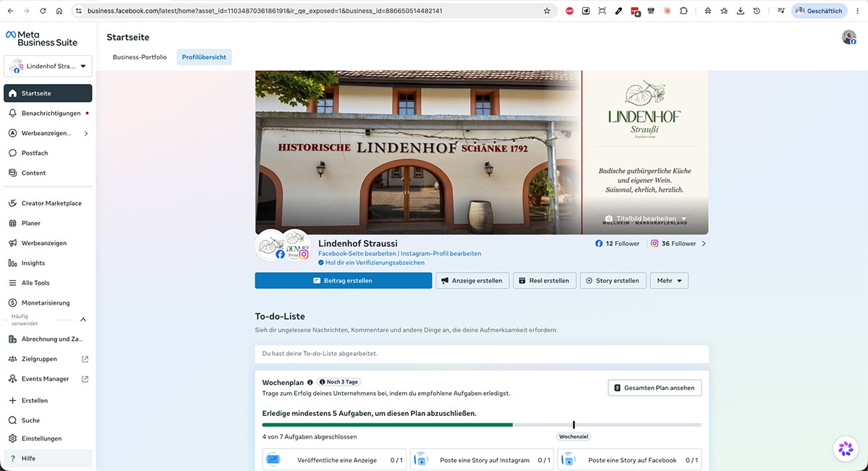This screenshot has height=471, width=868.
Task: Open Insights in the sidebar
Action: pyautogui.click(x=48, y=263)
